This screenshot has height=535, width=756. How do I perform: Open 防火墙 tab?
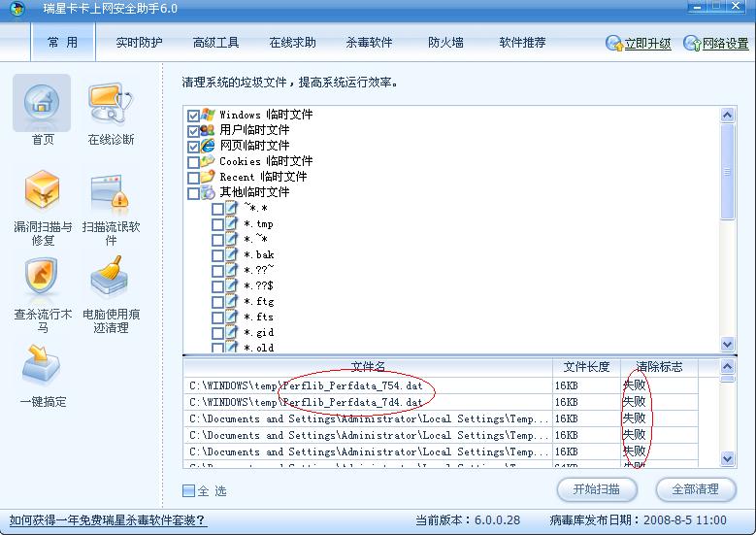click(x=445, y=43)
